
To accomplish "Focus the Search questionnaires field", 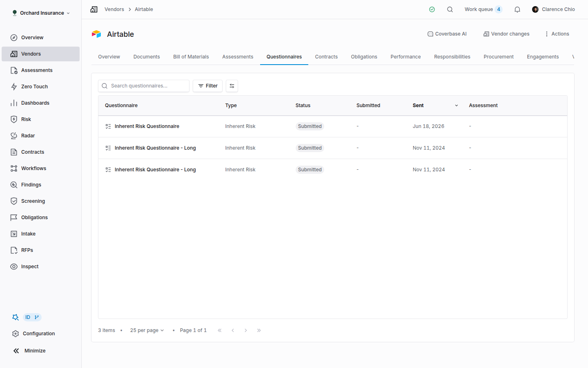I will click(x=144, y=86).
